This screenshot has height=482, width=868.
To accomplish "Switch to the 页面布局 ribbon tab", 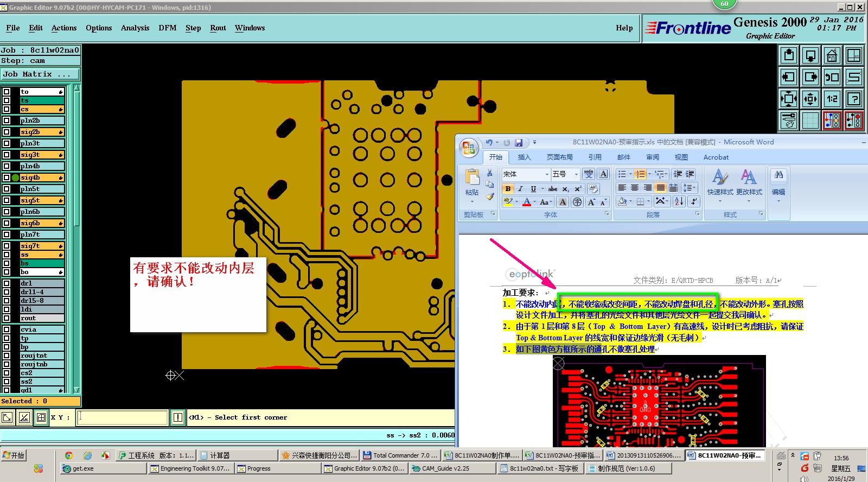I will tap(560, 157).
